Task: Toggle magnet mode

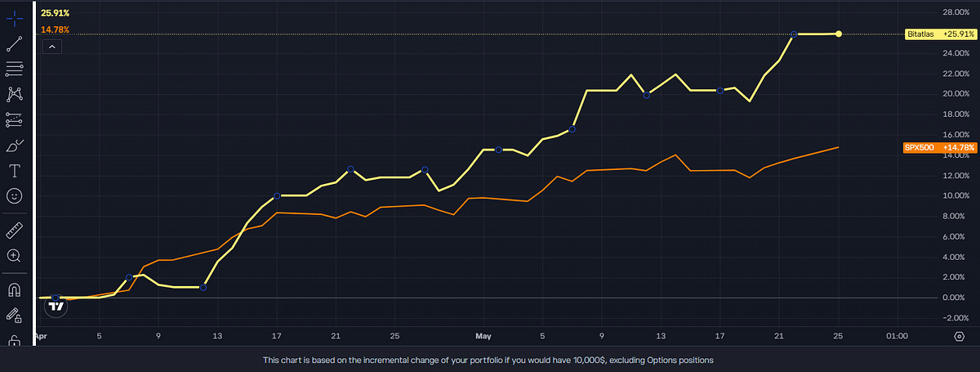Action: pyautogui.click(x=14, y=289)
